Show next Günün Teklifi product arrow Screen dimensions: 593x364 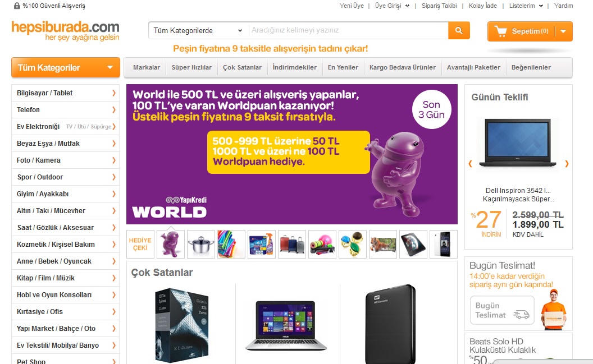tap(567, 164)
